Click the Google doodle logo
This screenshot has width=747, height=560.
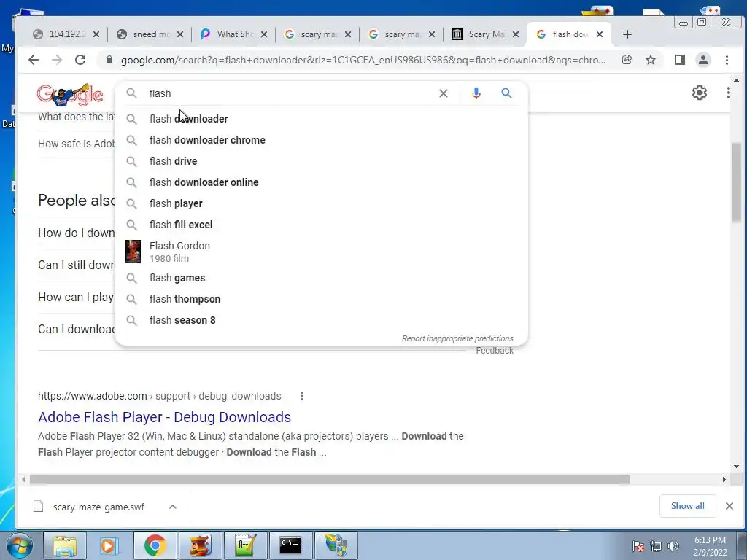click(70, 94)
